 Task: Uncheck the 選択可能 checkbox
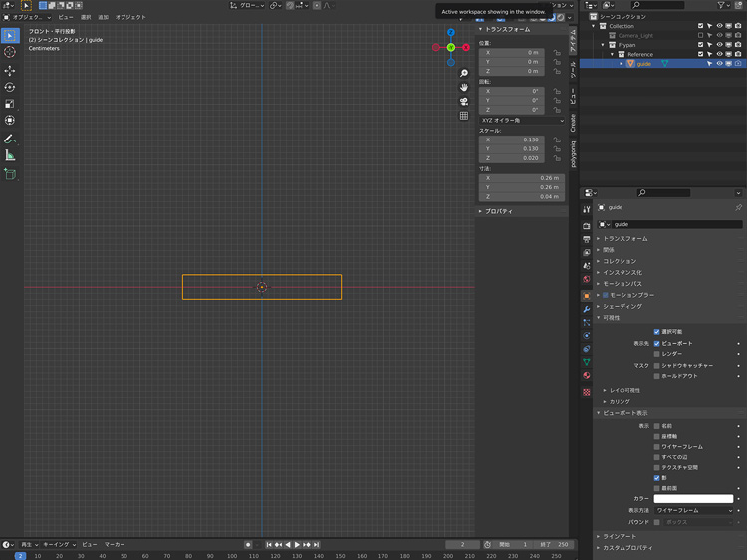657,332
